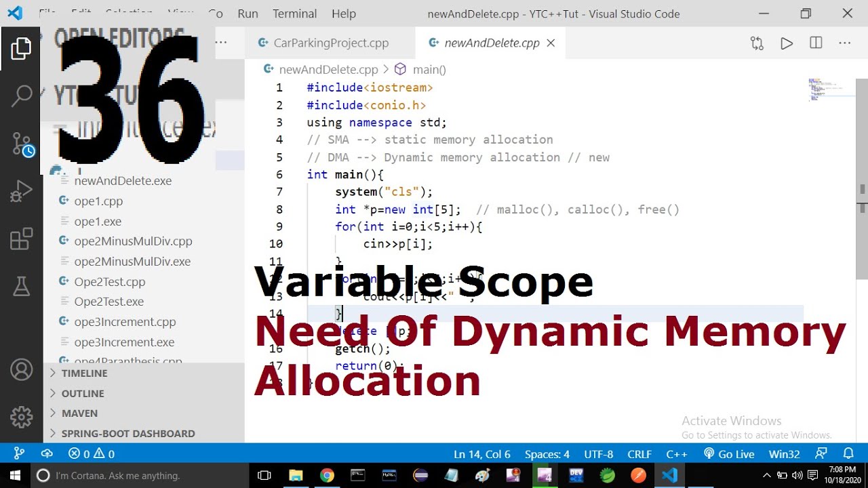
Task: Click the Open Changes icon in editor toolbar
Action: click(x=757, y=43)
